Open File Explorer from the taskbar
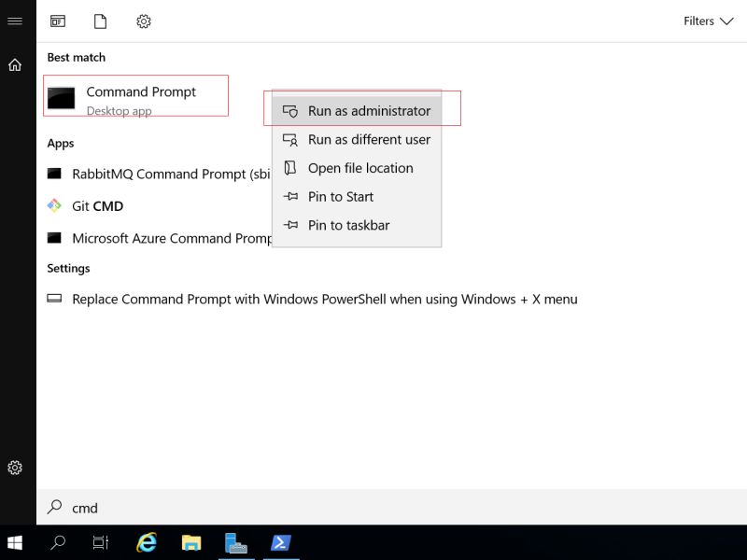The width and height of the screenshot is (747, 560). point(190,541)
